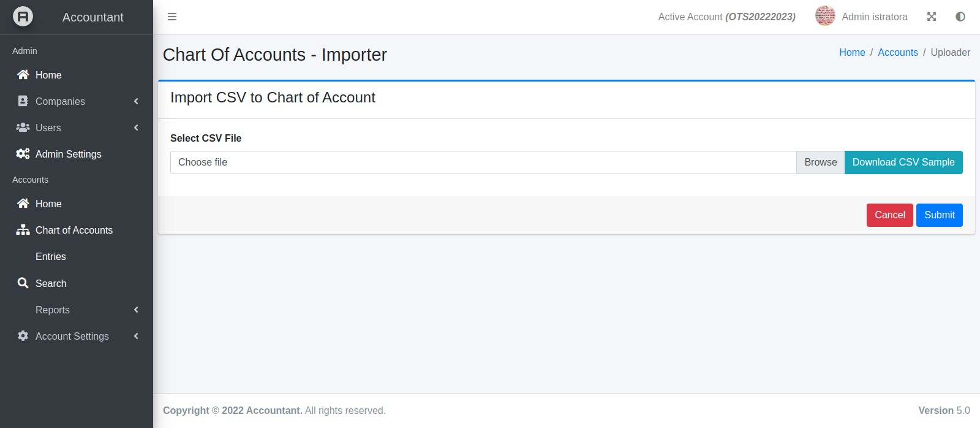Expand the Account Settings chevron

pos(136,336)
